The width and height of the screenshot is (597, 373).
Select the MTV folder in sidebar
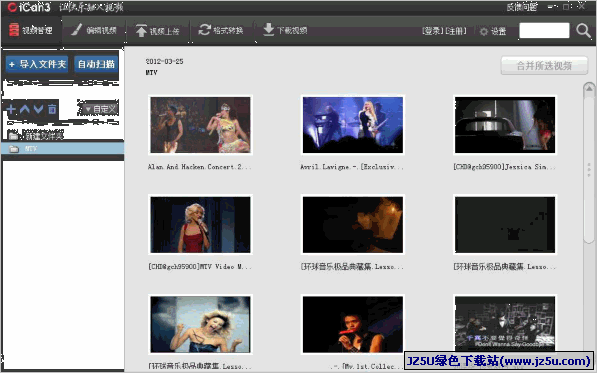[x=62, y=148]
